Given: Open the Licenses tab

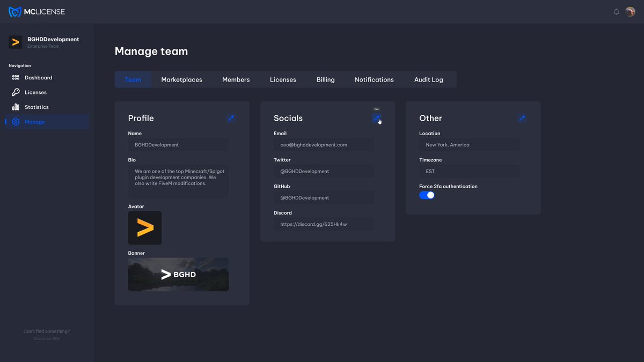Looking at the screenshot, I should point(283,79).
